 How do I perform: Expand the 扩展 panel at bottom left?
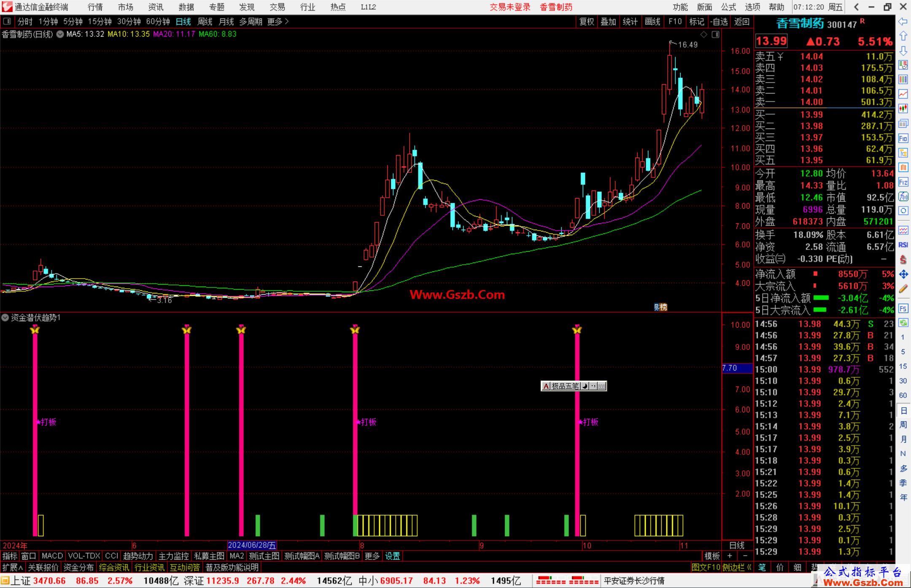point(13,567)
